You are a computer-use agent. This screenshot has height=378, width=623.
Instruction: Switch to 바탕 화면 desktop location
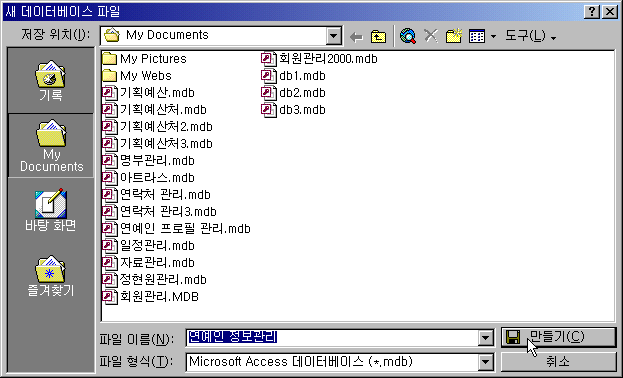click(51, 210)
